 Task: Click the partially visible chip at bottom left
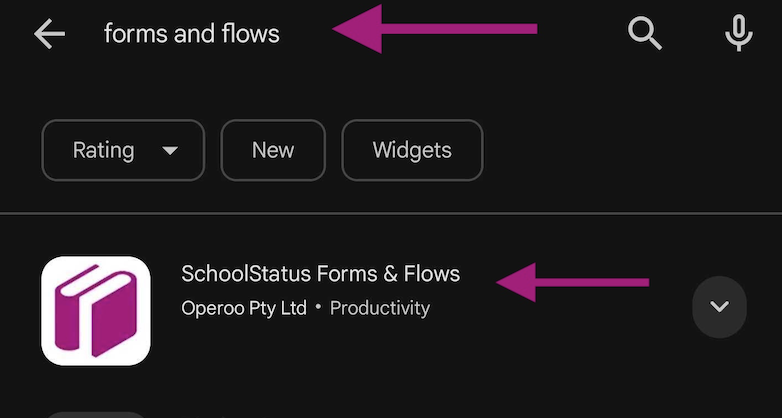(96, 415)
